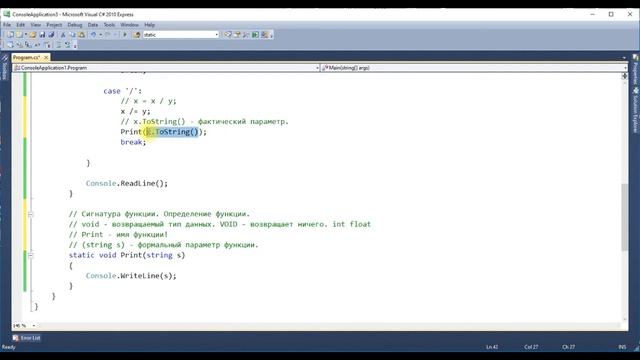Click the Save All toolbar icon
Image resolution: width=640 pixels, height=360 pixels.
point(51,35)
